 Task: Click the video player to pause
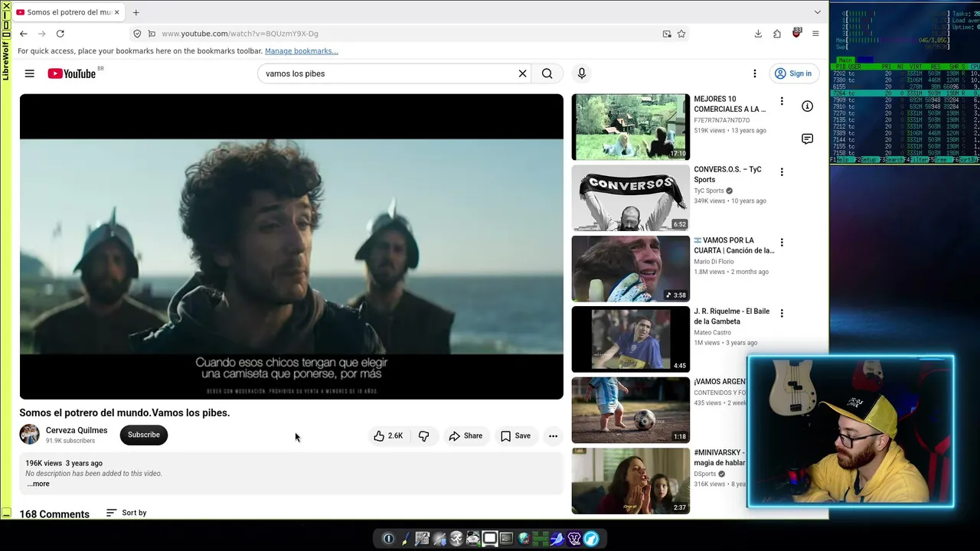tap(292, 246)
